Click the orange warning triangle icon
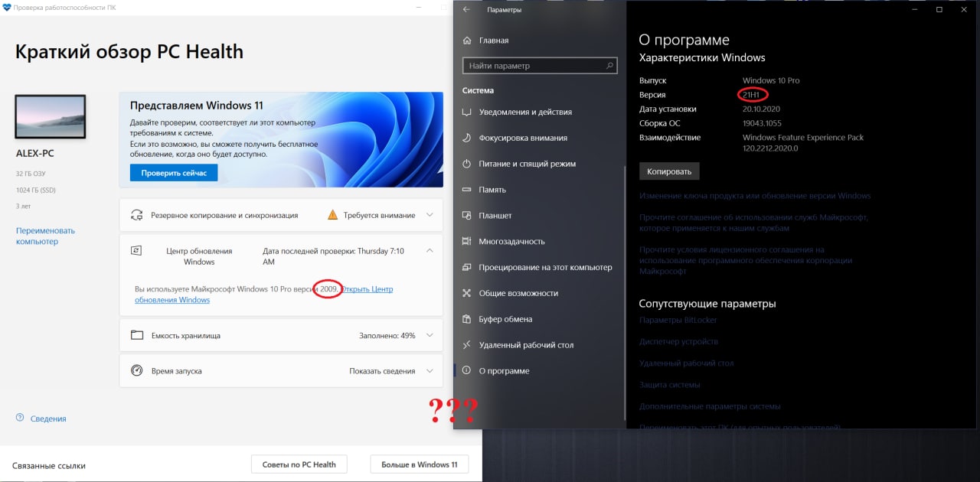Viewport: 980px width, 482px height. click(332, 215)
